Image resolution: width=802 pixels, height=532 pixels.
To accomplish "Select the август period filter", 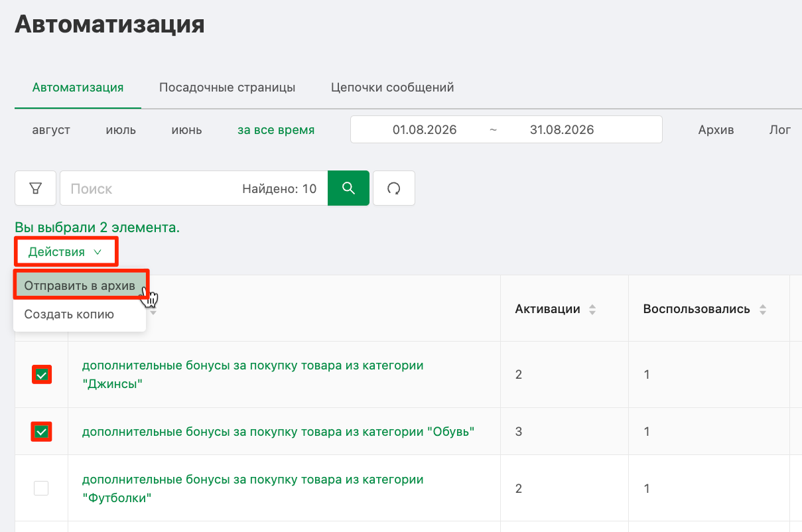I will [51, 130].
